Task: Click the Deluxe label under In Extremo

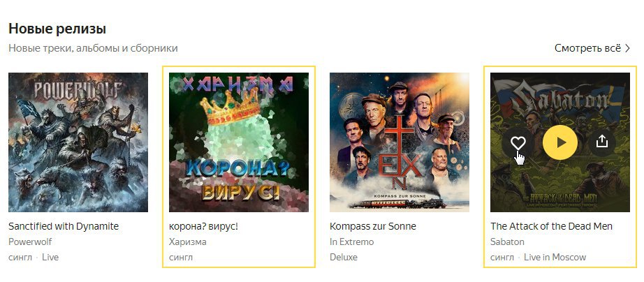Action: click(x=344, y=258)
